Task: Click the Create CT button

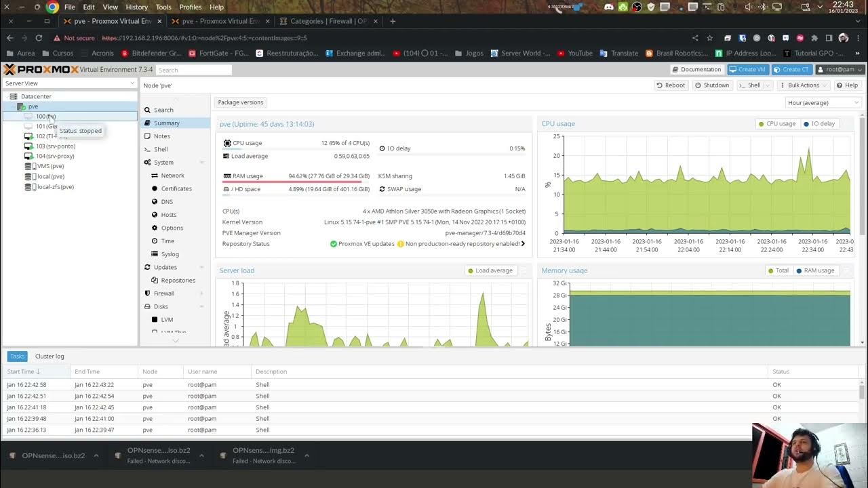Action: [x=791, y=69]
